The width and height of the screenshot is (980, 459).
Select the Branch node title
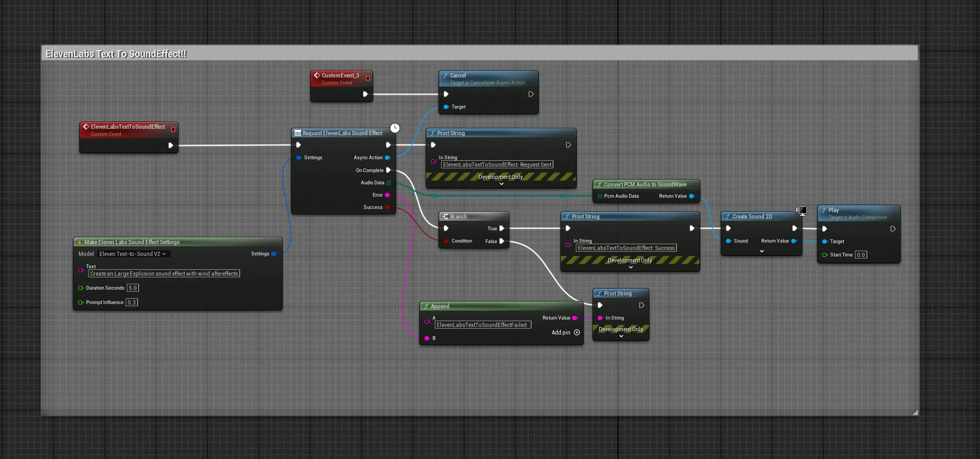tap(458, 216)
